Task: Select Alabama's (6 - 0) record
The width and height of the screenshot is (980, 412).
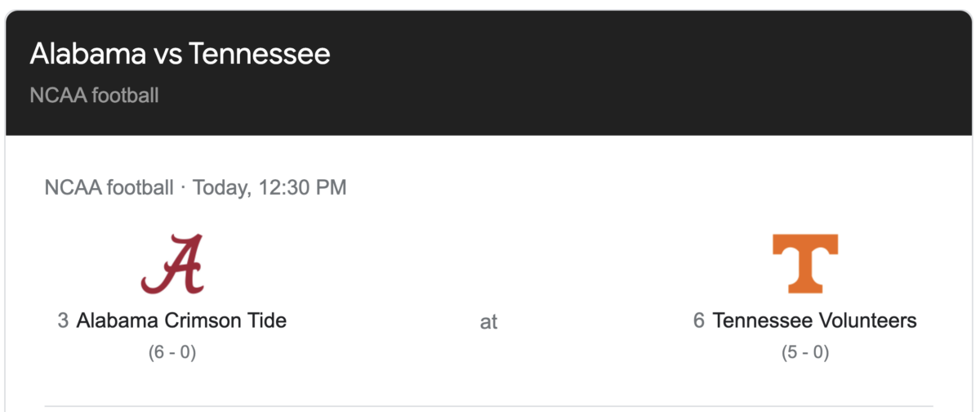Action: 172,353
